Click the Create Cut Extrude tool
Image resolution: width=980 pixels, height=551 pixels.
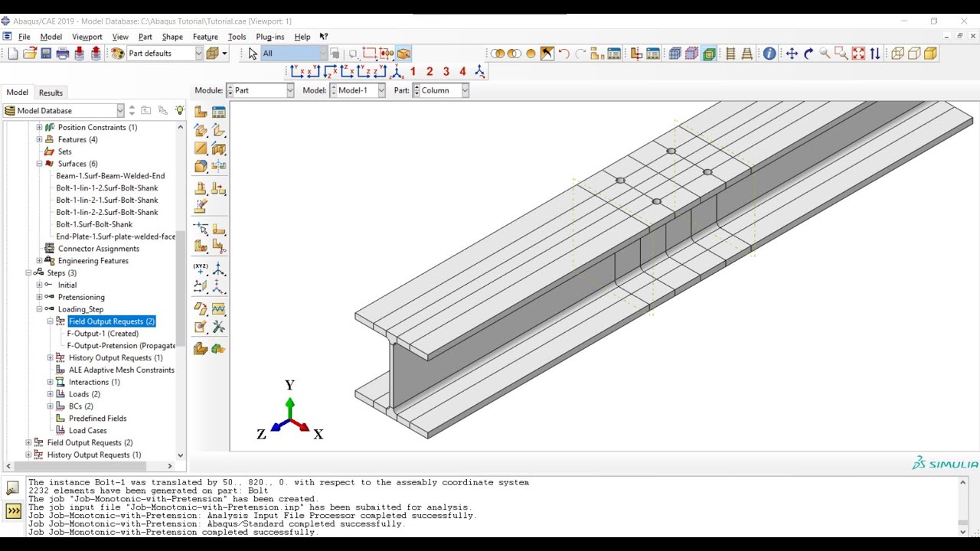point(219,148)
